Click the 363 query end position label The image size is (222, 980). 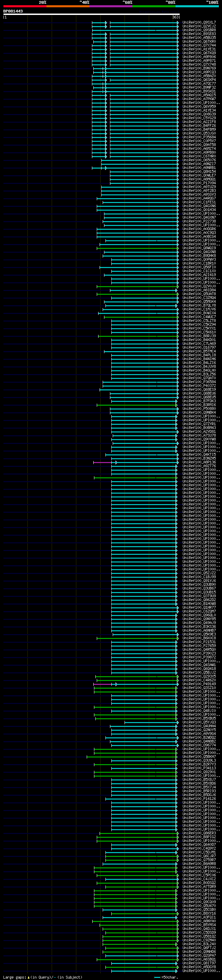pyautogui.click(x=175, y=17)
